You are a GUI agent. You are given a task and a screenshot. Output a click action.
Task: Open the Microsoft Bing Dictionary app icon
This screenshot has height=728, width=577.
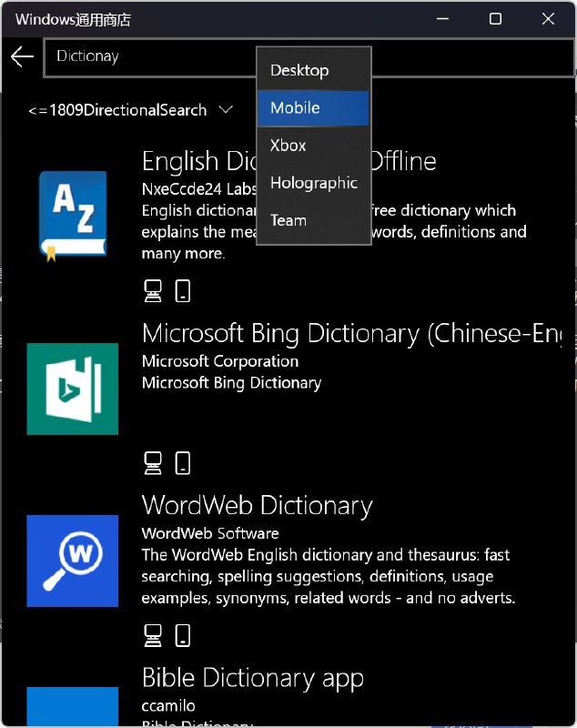73,389
